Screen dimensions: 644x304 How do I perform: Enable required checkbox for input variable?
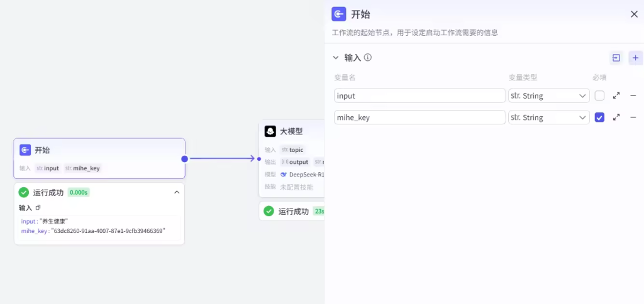pyautogui.click(x=599, y=95)
